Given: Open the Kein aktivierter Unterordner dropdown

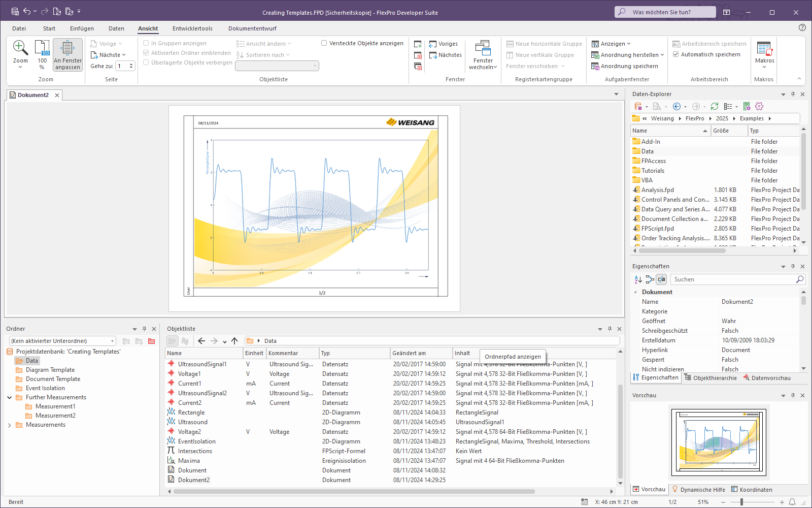Looking at the screenshot, I should click(62, 341).
